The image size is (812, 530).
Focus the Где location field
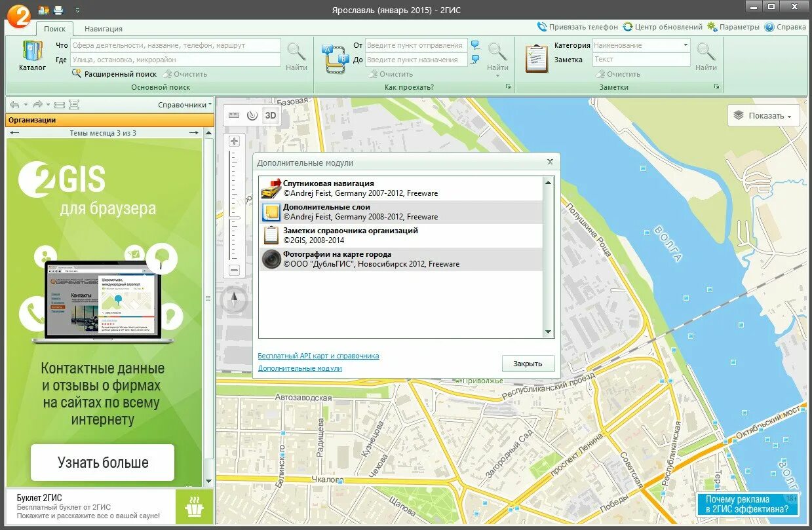(x=176, y=60)
